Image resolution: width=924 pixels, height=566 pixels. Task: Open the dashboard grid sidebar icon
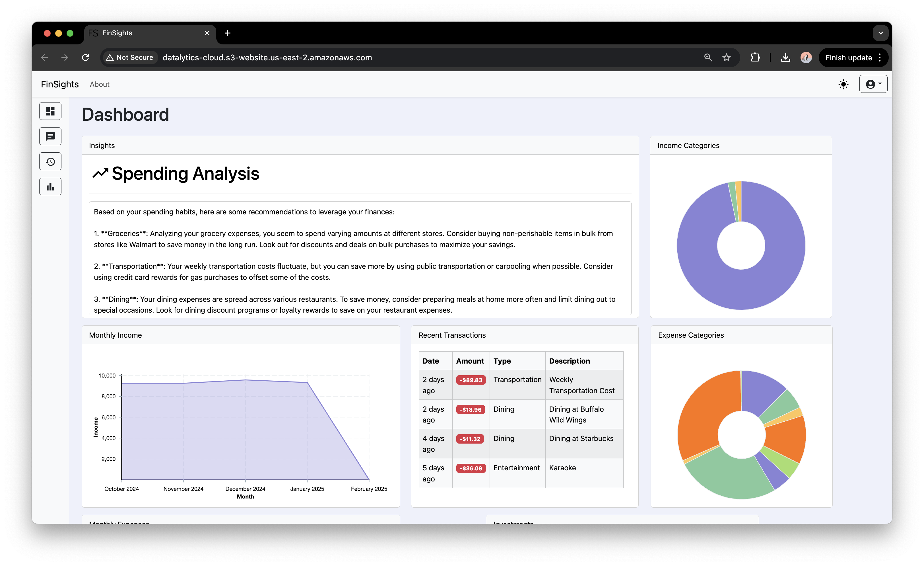tap(50, 111)
